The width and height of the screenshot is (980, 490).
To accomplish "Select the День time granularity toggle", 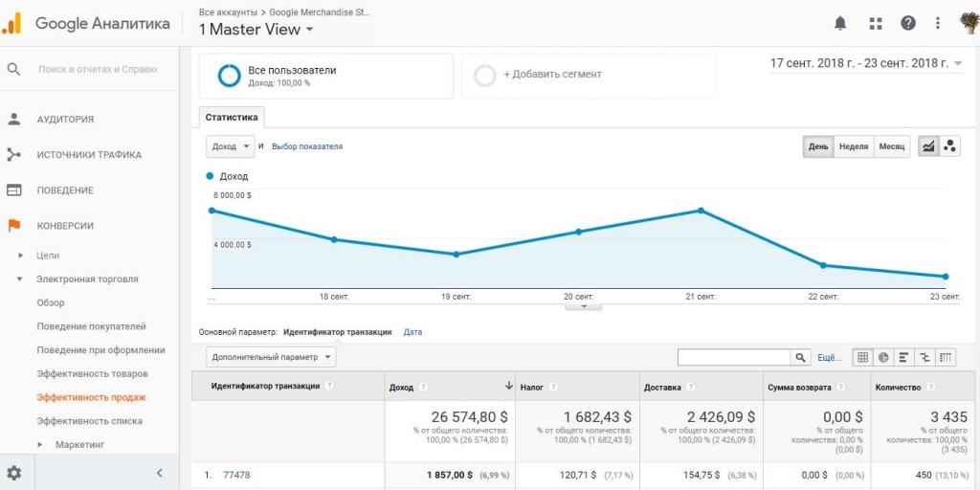I will coord(818,146).
